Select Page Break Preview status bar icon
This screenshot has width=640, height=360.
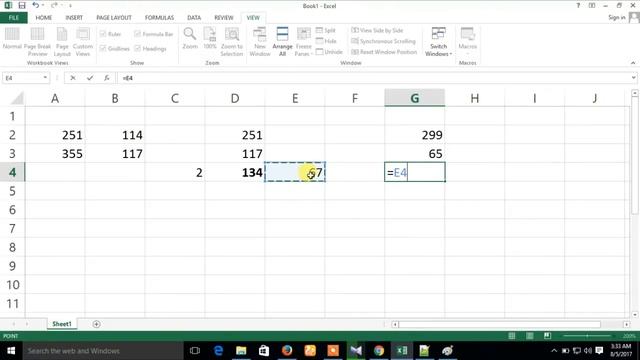(x=547, y=336)
